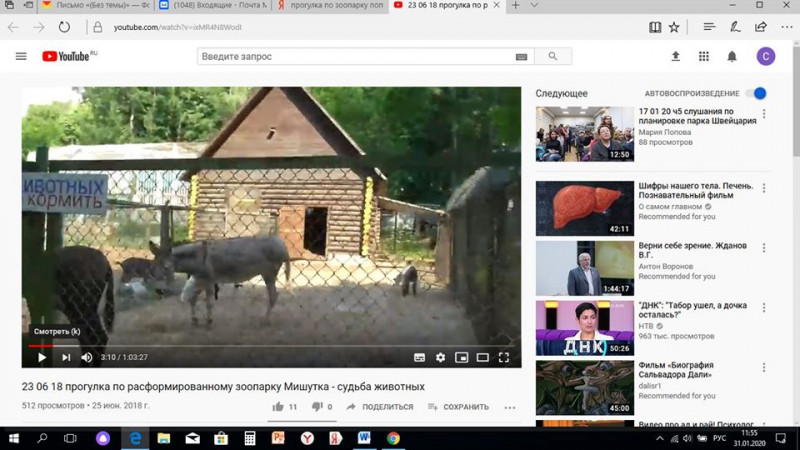Show hidden system tray icons
The image size is (800, 450).
tap(660, 438)
